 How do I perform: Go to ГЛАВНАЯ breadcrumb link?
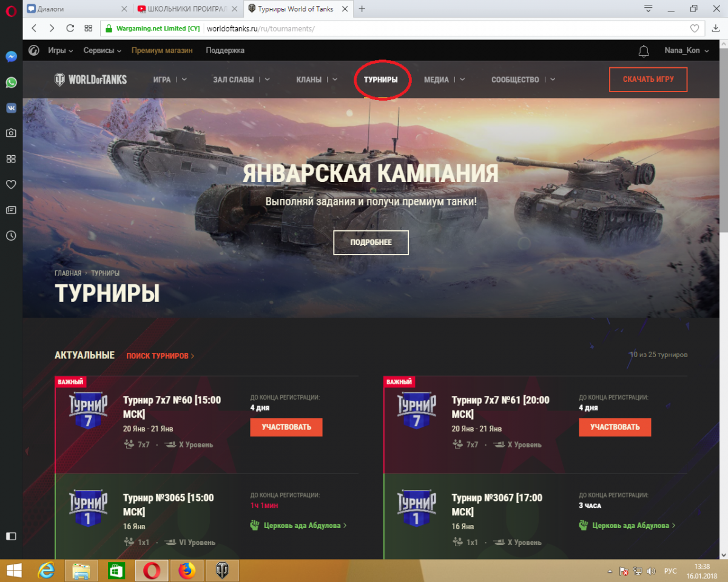click(68, 273)
